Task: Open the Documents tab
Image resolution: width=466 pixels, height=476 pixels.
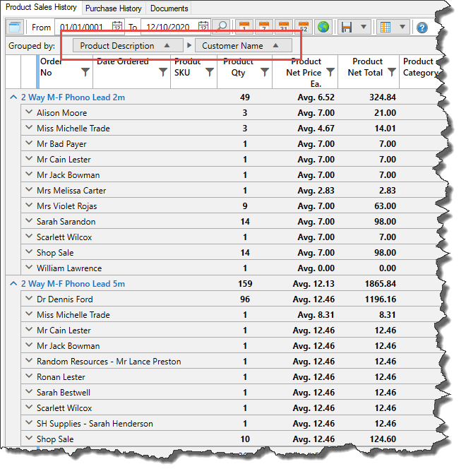Action: coord(169,8)
